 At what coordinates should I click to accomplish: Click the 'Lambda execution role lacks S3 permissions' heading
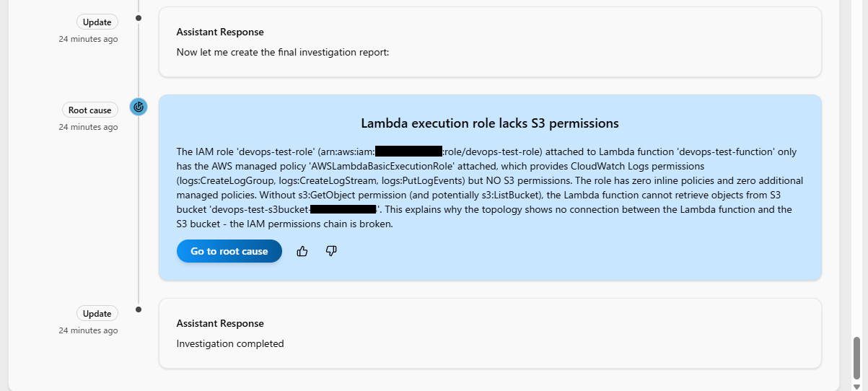point(489,123)
